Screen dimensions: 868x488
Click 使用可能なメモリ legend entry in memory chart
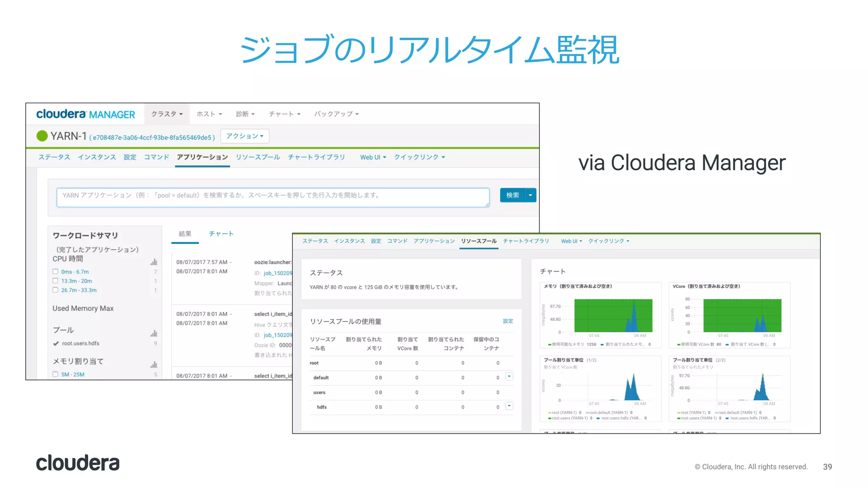point(572,344)
